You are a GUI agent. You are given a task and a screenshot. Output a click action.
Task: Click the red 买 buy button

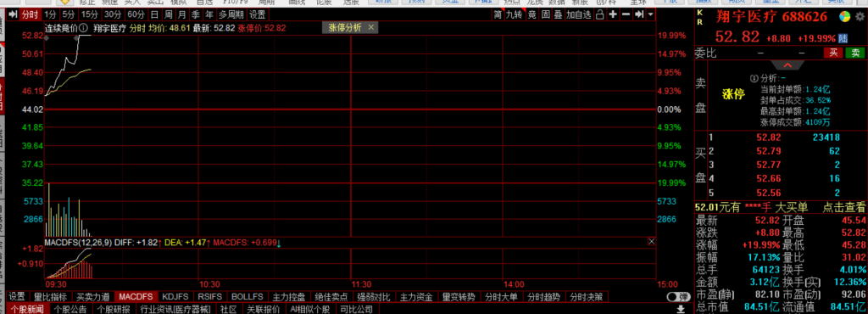(832, 53)
